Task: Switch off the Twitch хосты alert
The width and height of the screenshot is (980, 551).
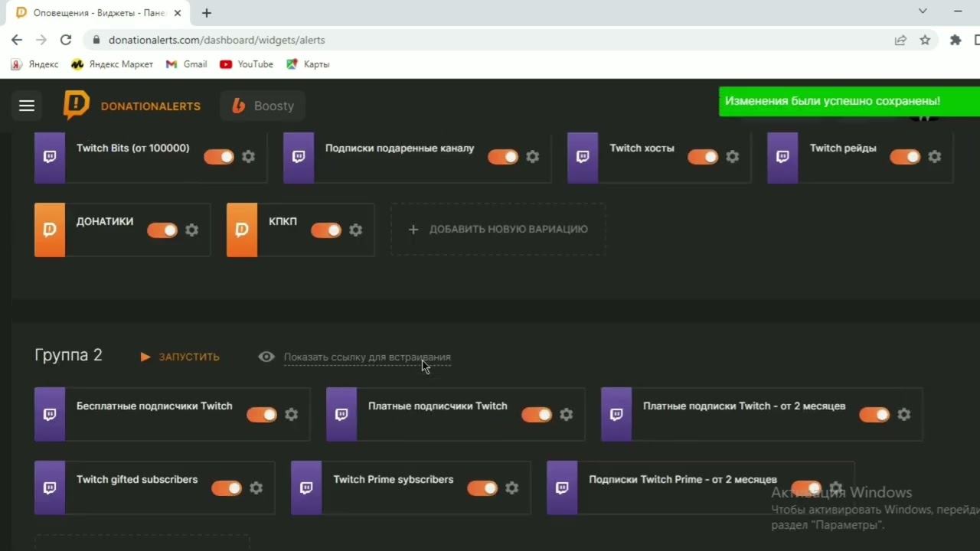Action: 703,157
